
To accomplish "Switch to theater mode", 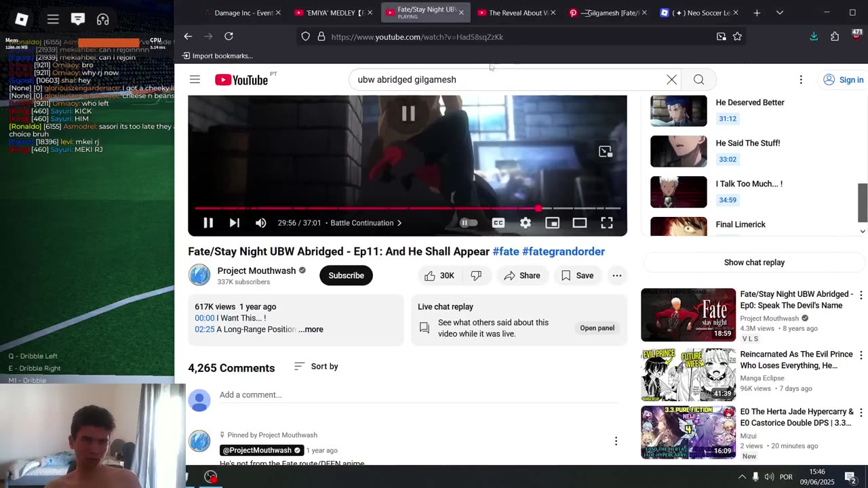I will [x=580, y=223].
